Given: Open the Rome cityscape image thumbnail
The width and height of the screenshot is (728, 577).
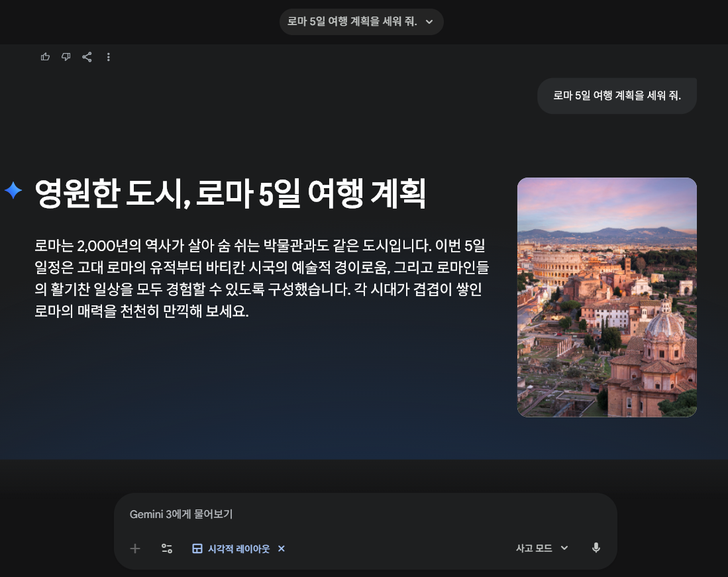Looking at the screenshot, I should (607, 297).
